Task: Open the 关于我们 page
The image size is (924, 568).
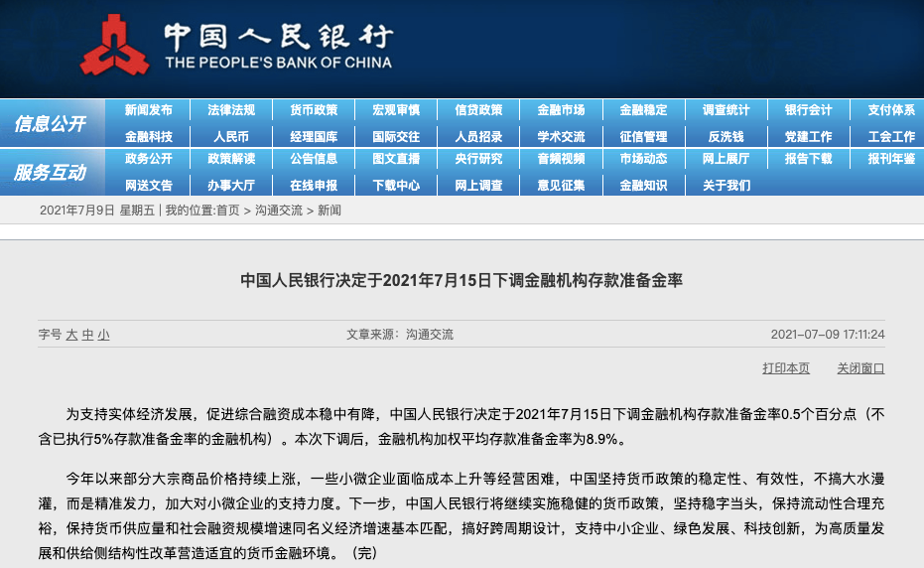Action: (x=726, y=186)
